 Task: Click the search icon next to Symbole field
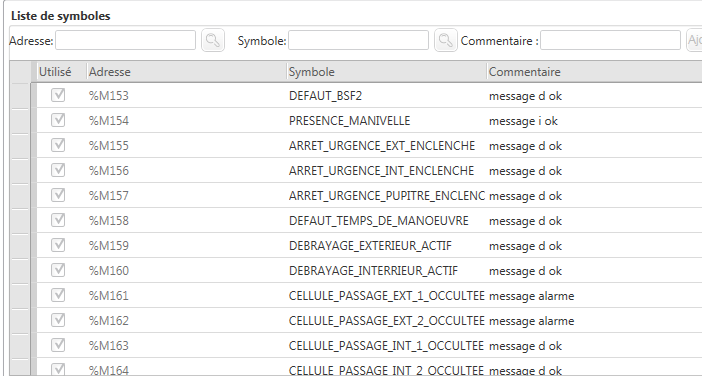pyautogui.click(x=445, y=40)
